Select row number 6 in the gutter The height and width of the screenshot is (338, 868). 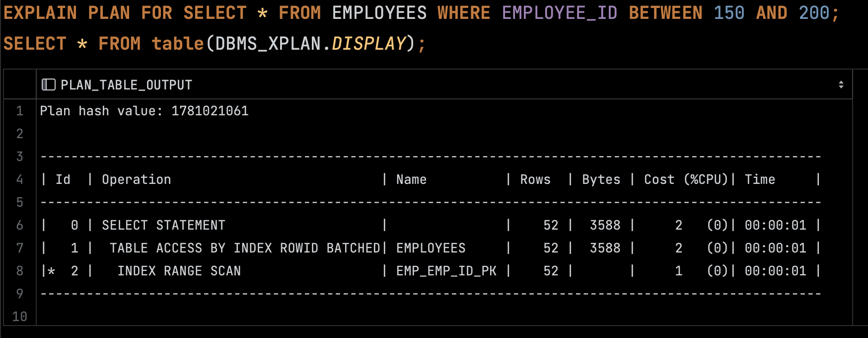20,225
